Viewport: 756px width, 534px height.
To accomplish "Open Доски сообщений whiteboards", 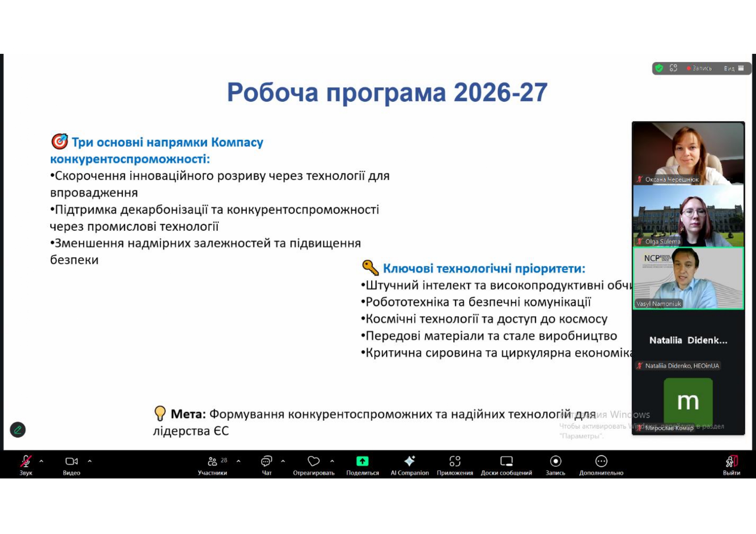I will pyautogui.click(x=506, y=462).
